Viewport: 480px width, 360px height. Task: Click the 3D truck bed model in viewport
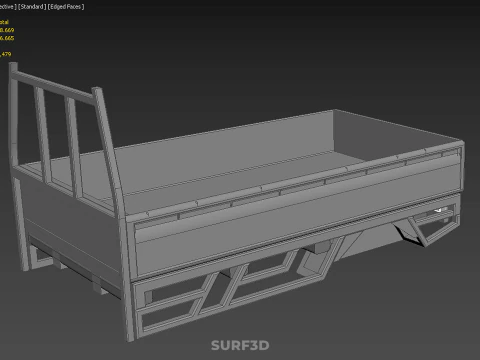pos(236,203)
